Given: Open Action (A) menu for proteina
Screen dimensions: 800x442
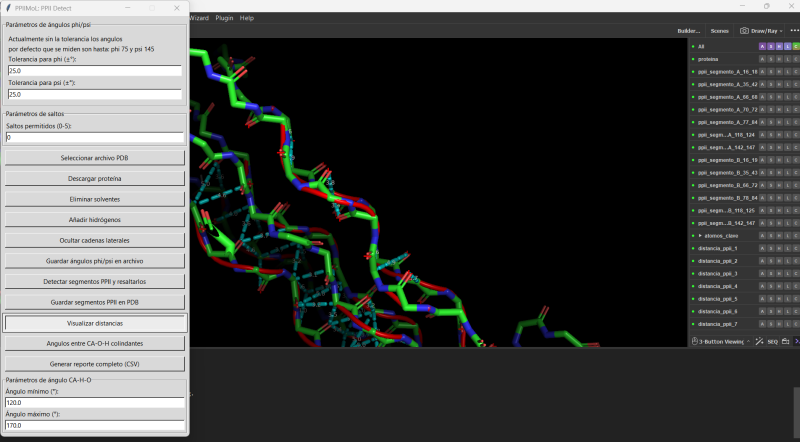Looking at the screenshot, I should point(762,59).
